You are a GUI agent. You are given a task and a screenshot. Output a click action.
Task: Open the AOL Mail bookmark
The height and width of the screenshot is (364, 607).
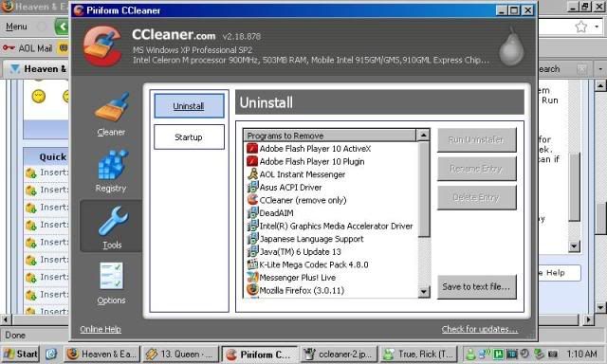click(28, 48)
